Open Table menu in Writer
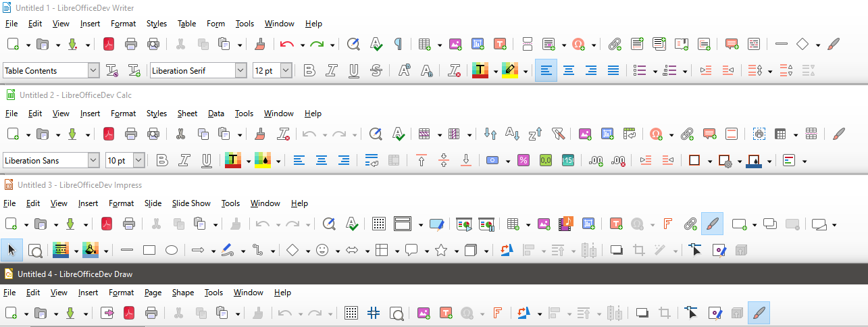This screenshot has height=327, width=868. 187,24
